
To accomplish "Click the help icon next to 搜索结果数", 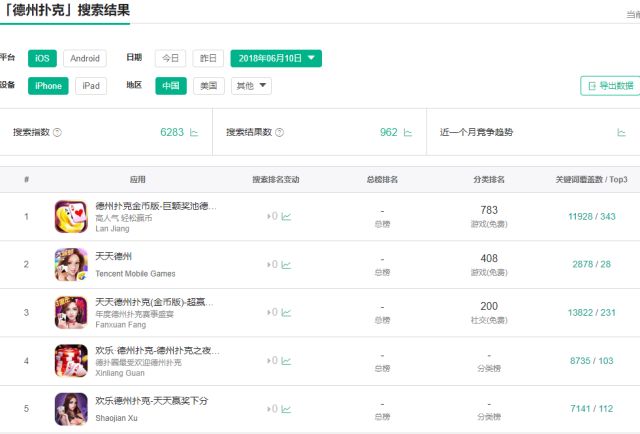I will [280, 132].
